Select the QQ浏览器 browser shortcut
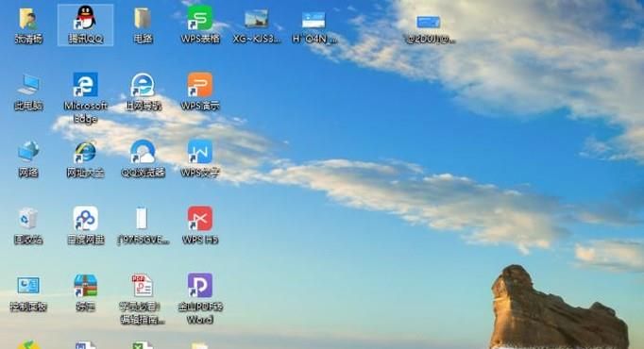 coord(143,158)
